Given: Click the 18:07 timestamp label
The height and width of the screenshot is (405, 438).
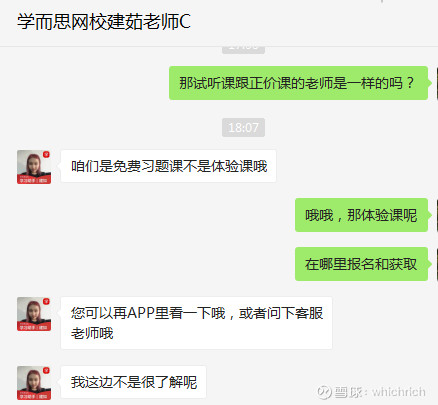Looking at the screenshot, I should (243, 127).
